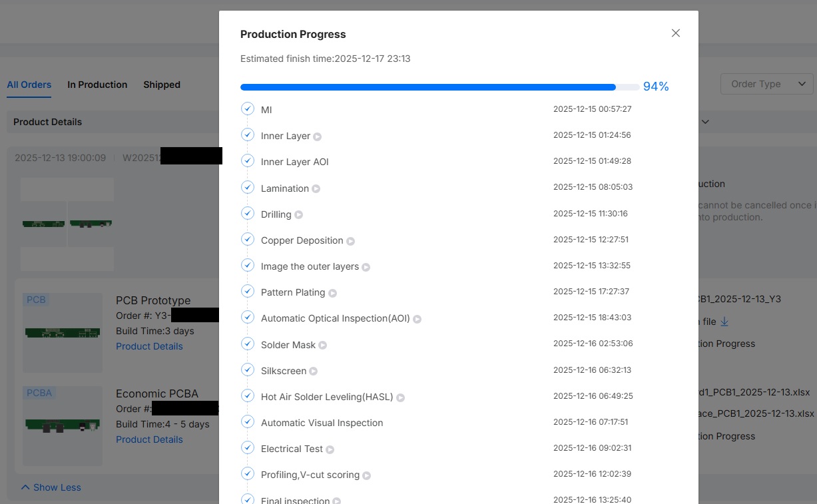
Task: Click the Production Progress dialog title
Action: click(x=293, y=34)
